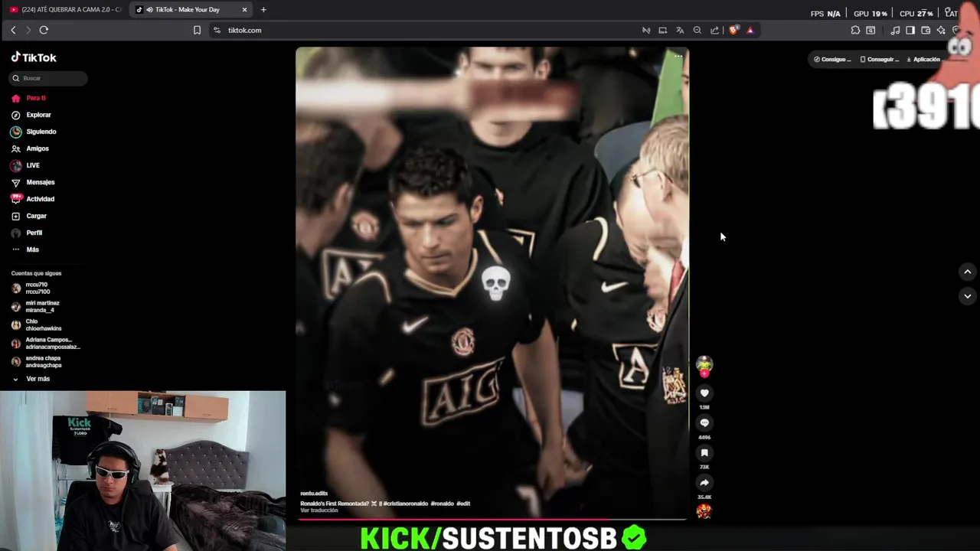
Task: Save video with bookmark icon
Action: (x=704, y=452)
